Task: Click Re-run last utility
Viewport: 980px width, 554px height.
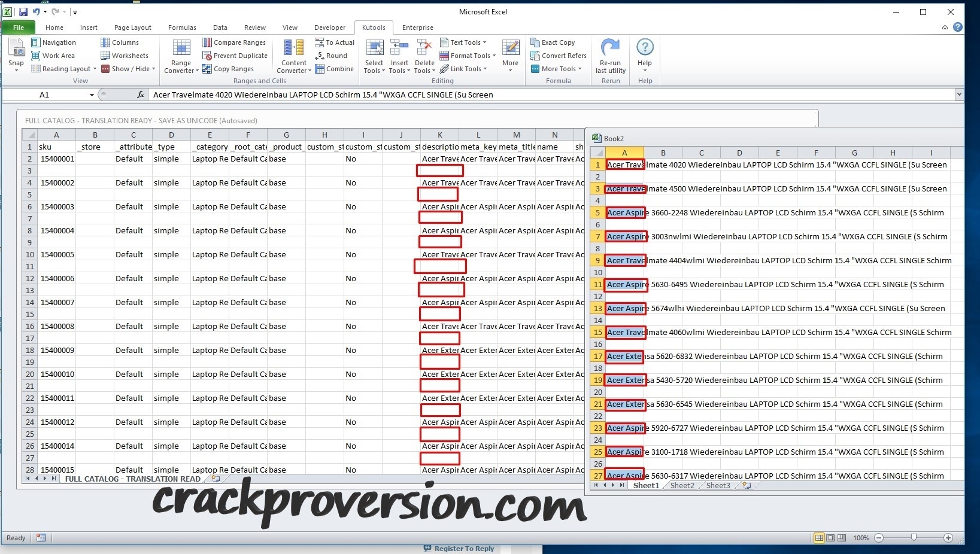Action: 611,56
